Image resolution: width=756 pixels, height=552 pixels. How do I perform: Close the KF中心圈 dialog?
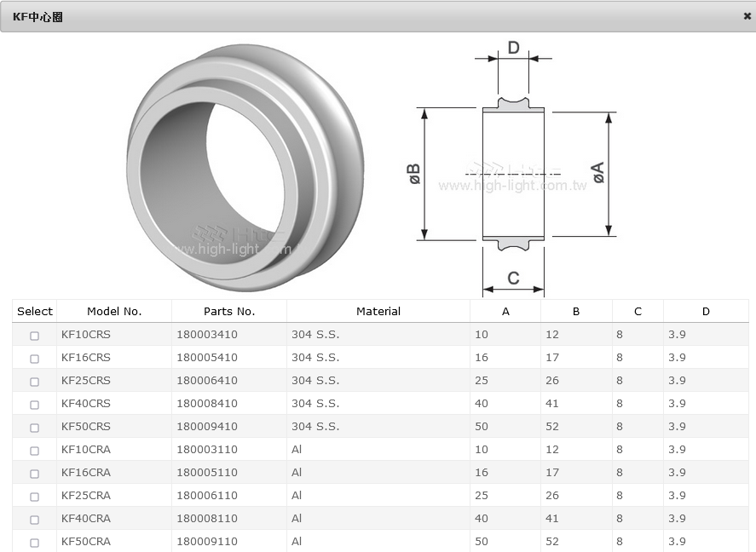[x=747, y=16]
